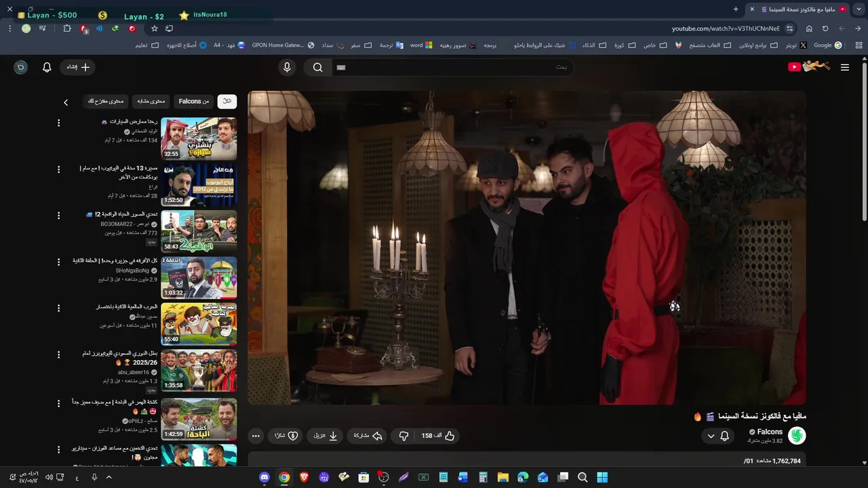Click the page vertical scrollbar

pyautogui.click(x=864, y=142)
